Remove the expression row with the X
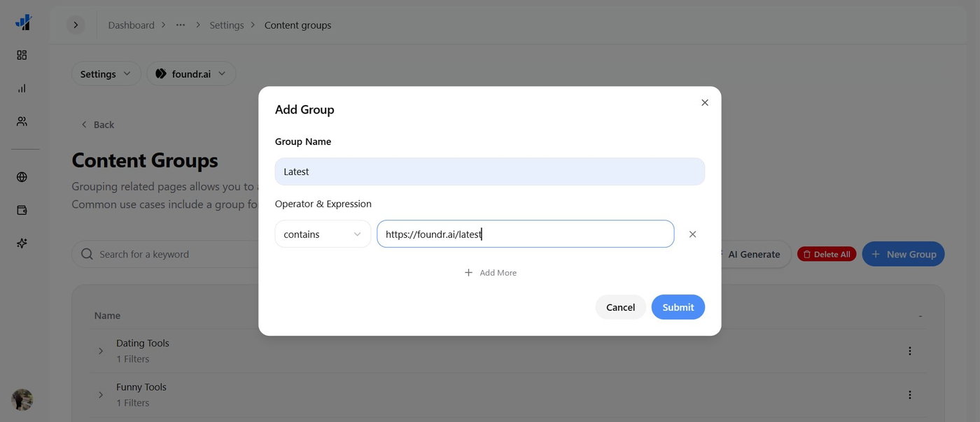The height and width of the screenshot is (422, 980). (692, 234)
